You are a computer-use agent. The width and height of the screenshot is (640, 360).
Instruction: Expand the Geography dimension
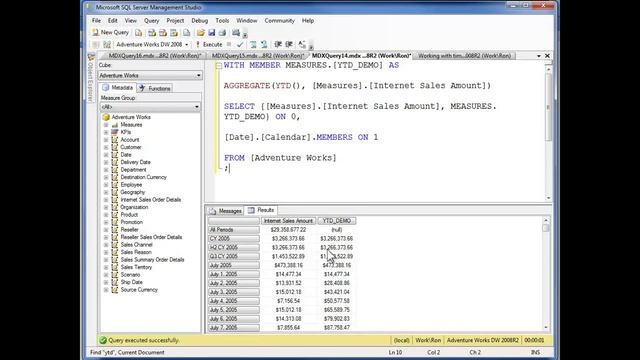[x=106, y=192]
